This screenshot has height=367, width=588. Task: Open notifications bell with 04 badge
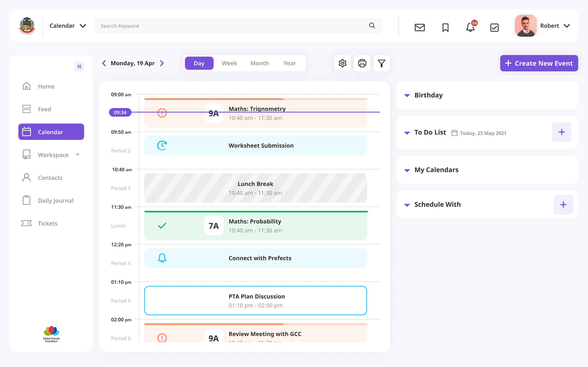click(470, 27)
